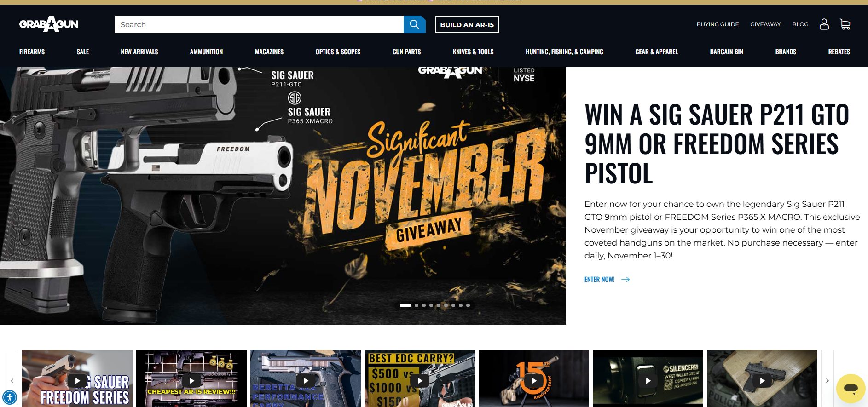The height and width of the screenshot is (407, 868).
Task: Open the user account icon
Action: point(824,24)
